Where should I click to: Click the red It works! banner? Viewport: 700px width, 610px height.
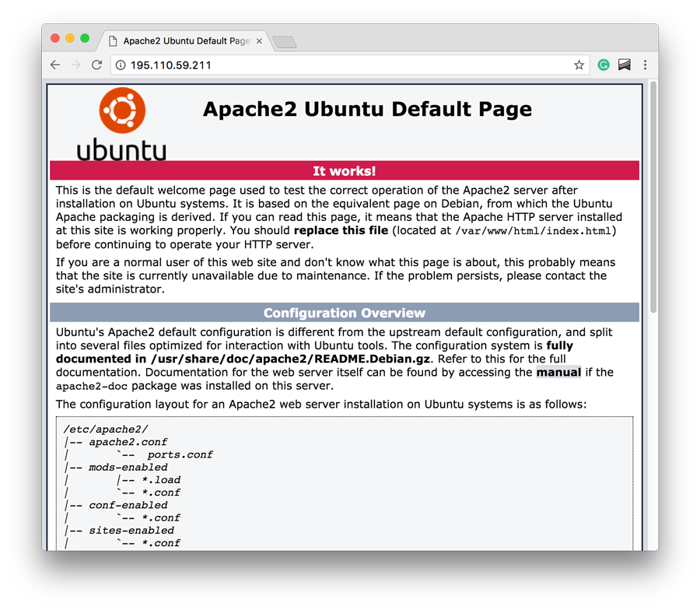pos(345,170)
